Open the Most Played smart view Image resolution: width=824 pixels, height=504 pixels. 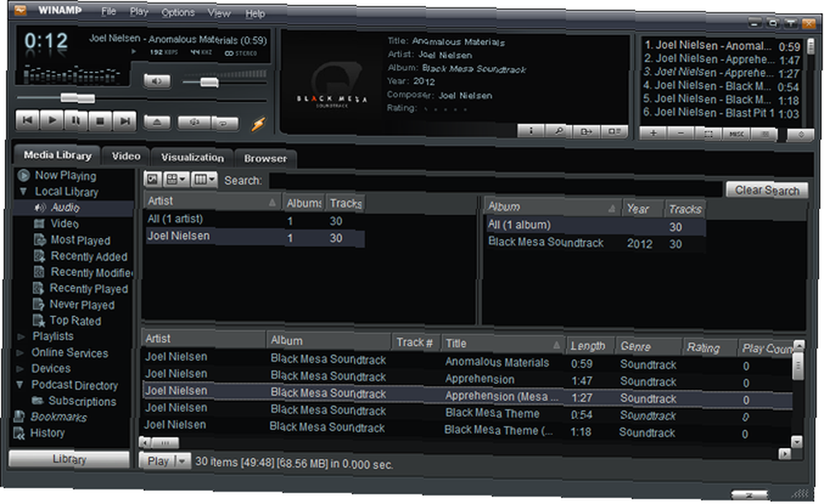click(x=80, y=240)
